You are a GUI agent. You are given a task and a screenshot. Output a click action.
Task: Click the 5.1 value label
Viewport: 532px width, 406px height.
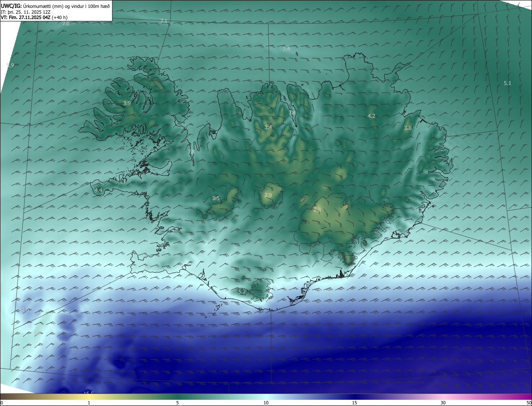click(507, 83)
